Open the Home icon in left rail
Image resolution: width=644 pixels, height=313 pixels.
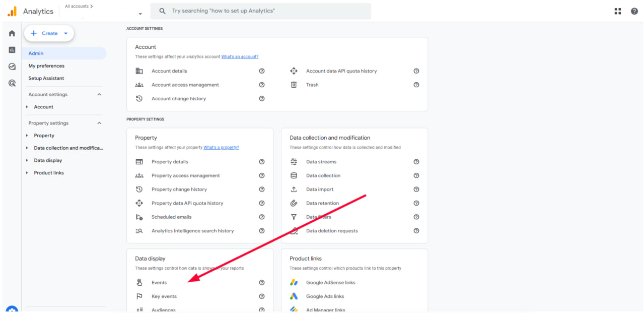(x=12, y=33)
